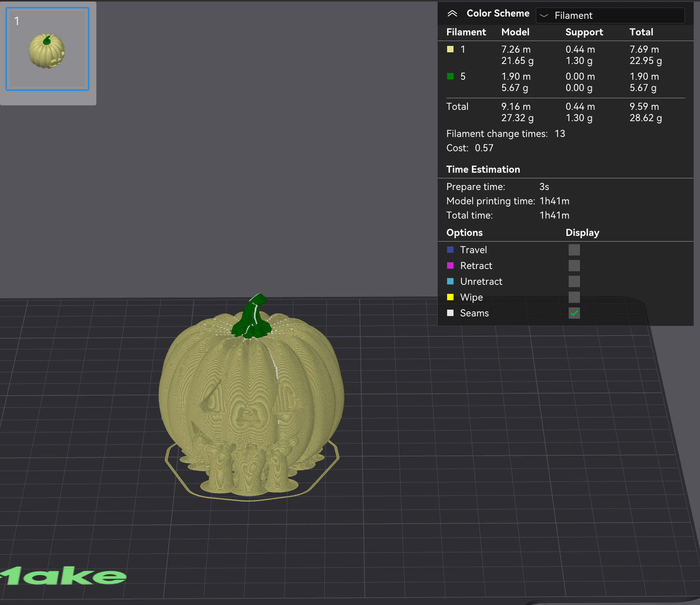Viewport: 700px width, 605px height.
Task: Click the Options heading
Action: click(x=464, y=233)
